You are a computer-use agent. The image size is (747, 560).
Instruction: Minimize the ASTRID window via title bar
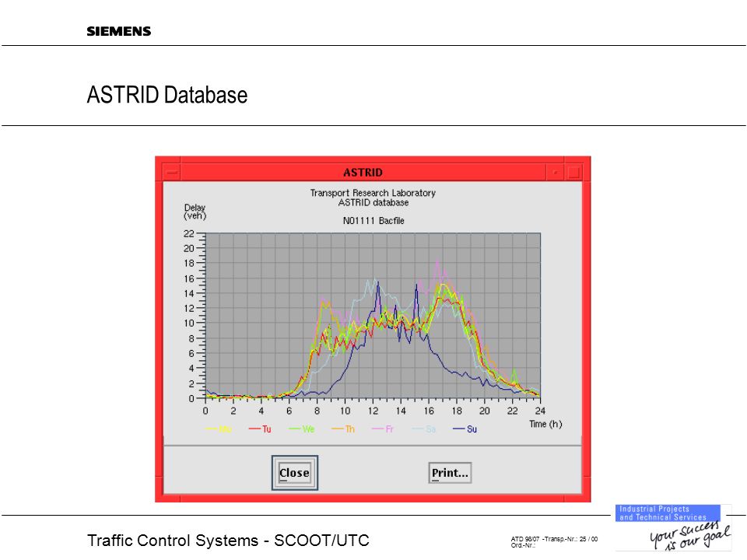click(556, 172)
